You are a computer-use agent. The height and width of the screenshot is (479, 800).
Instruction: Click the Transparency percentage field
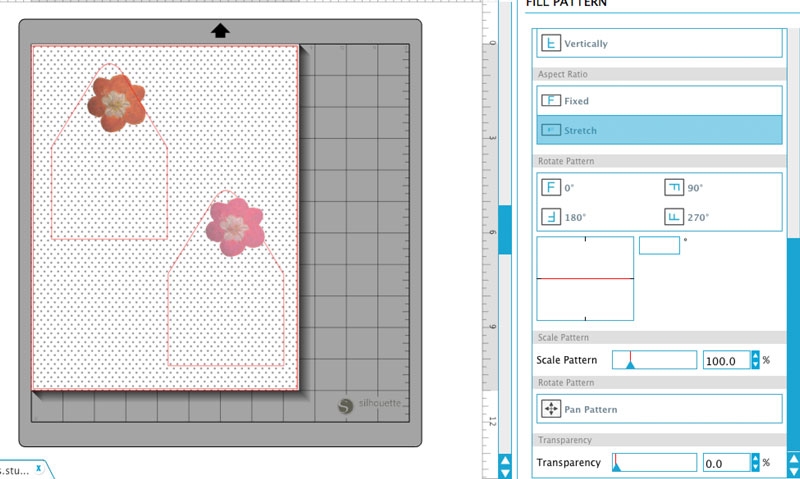point(727,463)
